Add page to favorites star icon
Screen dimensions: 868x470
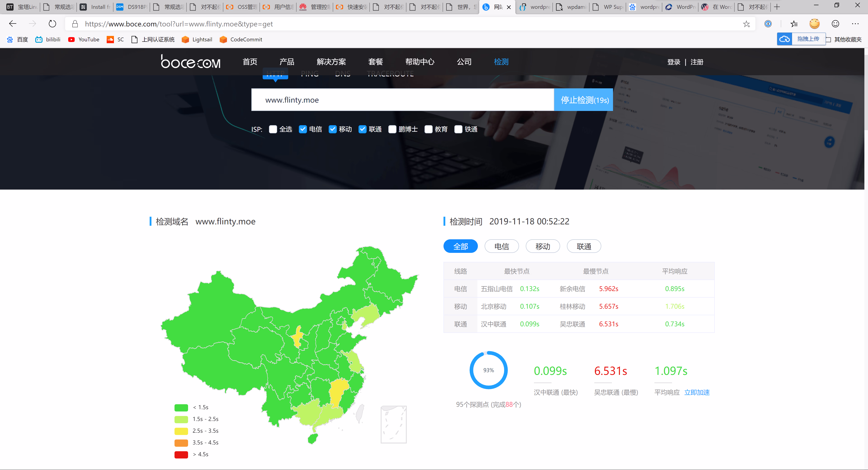pyautogui.click(x=746, y=24)
